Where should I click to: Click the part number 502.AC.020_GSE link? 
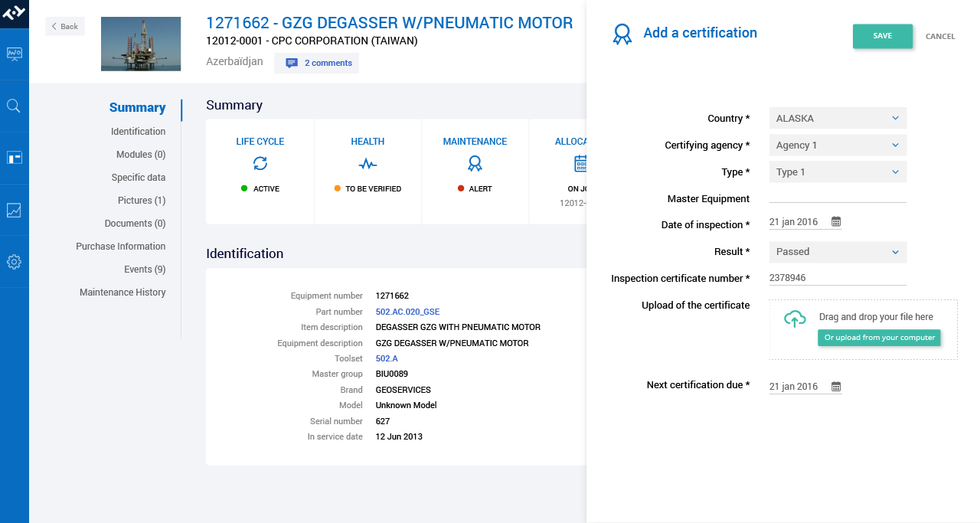click(x=407, y=312)
